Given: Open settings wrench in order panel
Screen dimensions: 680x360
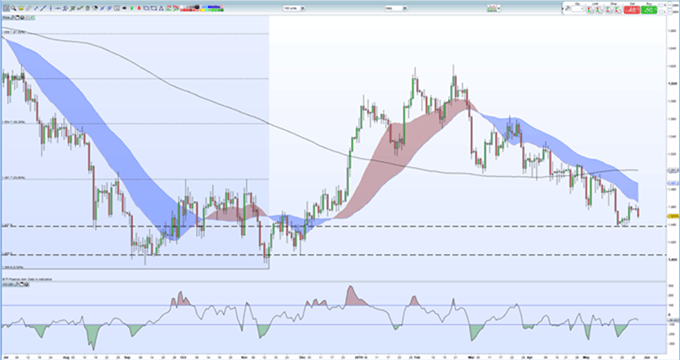Looking at the screenshot, I should pyautogui.click(x=567, y=9).
